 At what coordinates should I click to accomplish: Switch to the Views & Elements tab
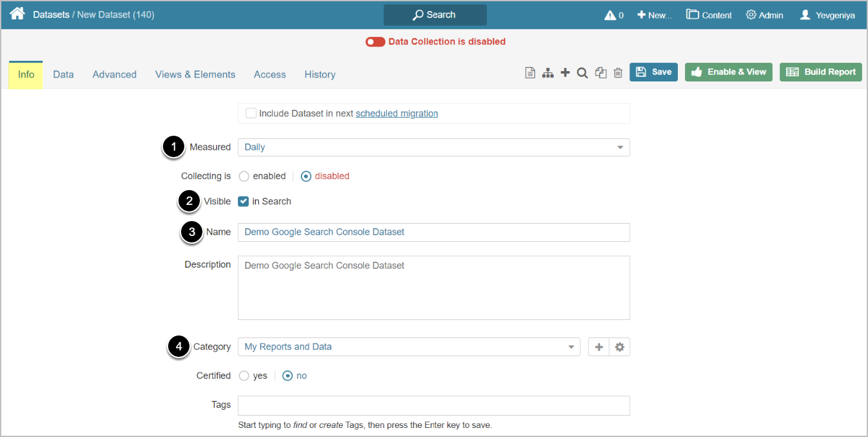195,74
